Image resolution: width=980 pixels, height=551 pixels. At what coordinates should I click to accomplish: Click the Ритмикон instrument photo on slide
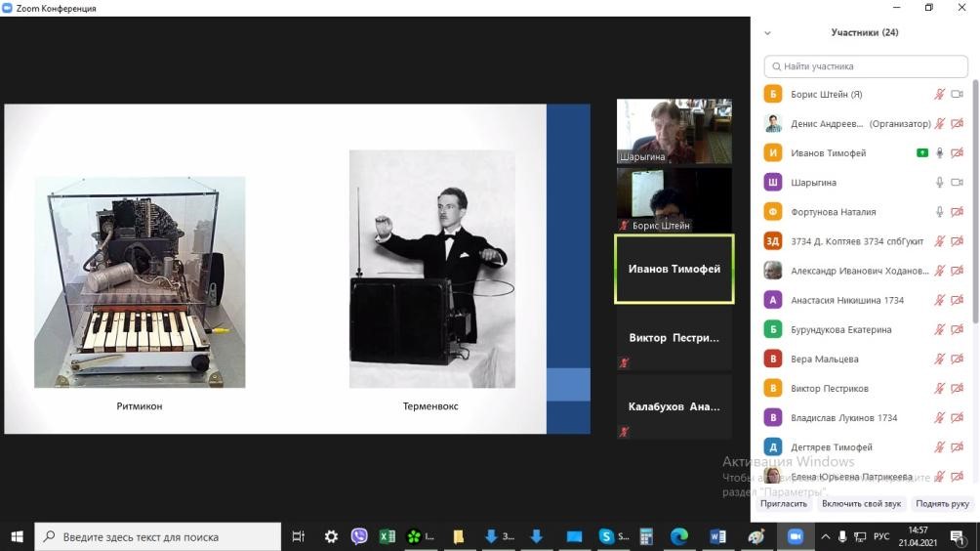click(x=140, y=282)
